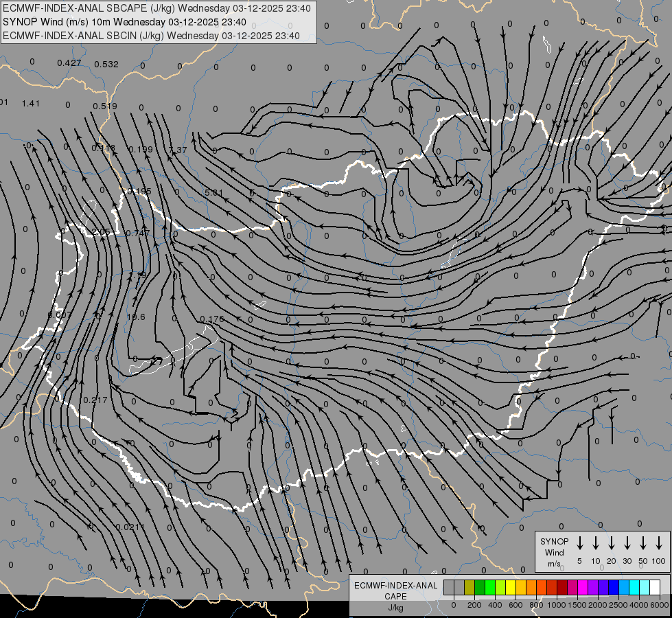This screenshot has height=618, width=672.
Task: Pick the pure blue CAPE legend swatch
Action: point(613,587)
